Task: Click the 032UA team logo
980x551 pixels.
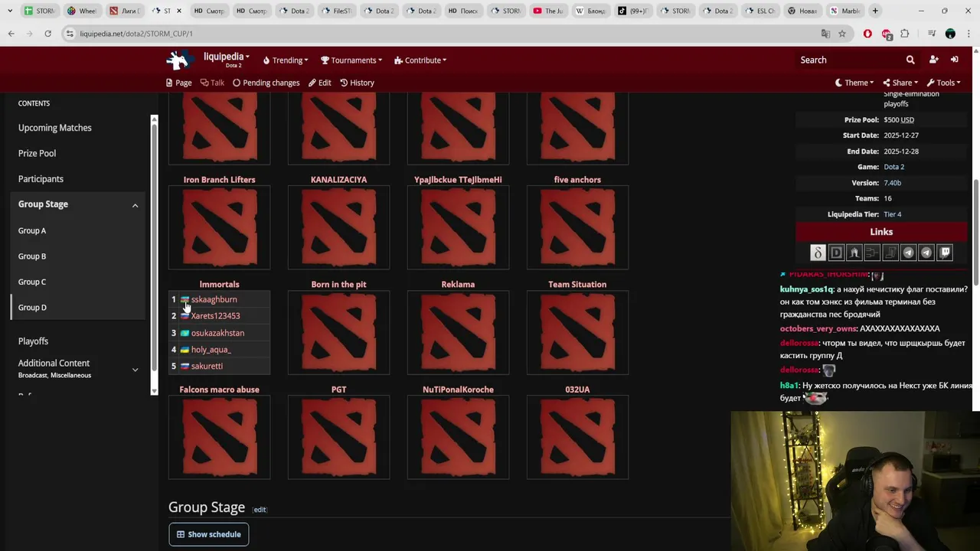Action: coord(577,437)
